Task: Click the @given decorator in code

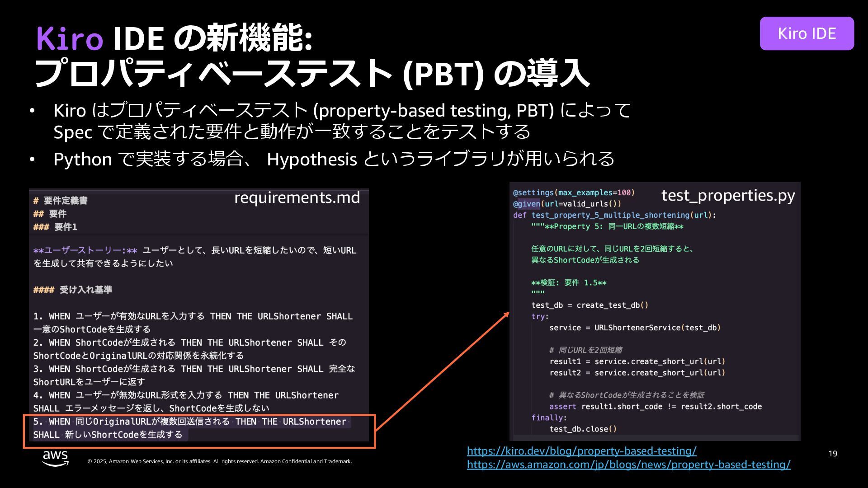Action: [526, 204]
